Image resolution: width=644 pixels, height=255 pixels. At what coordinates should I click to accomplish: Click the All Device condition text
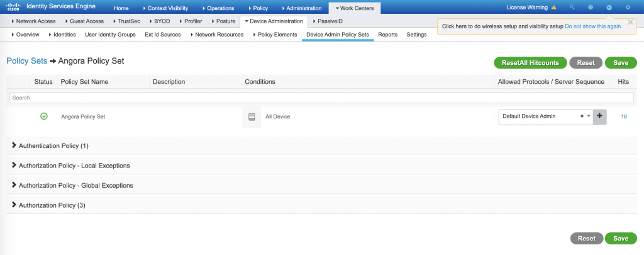coord(277,116)
